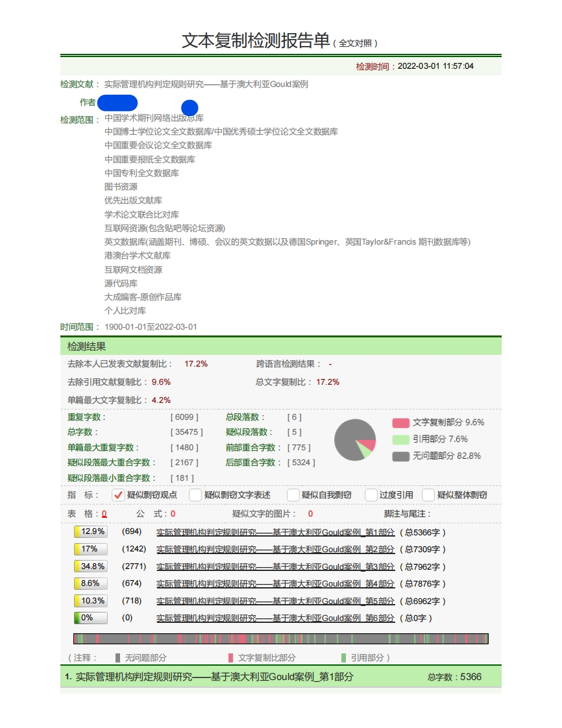562x728 pixels.
Task: Click the pie chart of detection results
Action: click(x=355, y=439)
